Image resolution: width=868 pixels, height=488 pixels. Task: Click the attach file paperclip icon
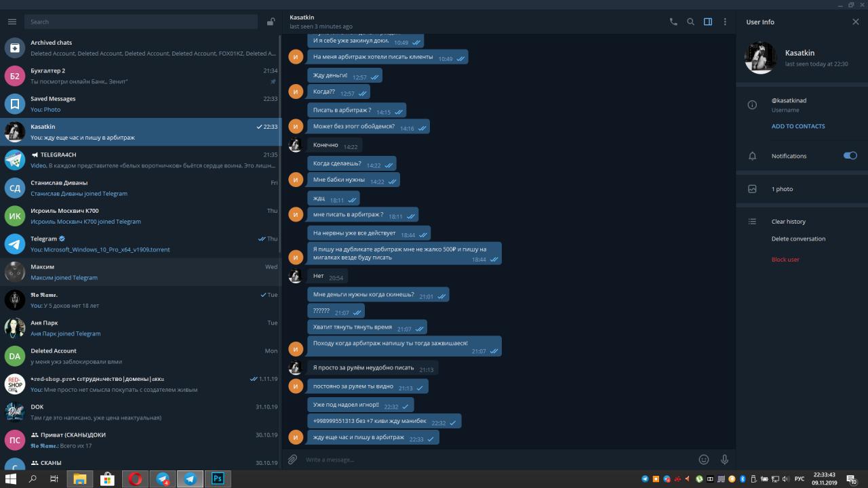[292, 460]
